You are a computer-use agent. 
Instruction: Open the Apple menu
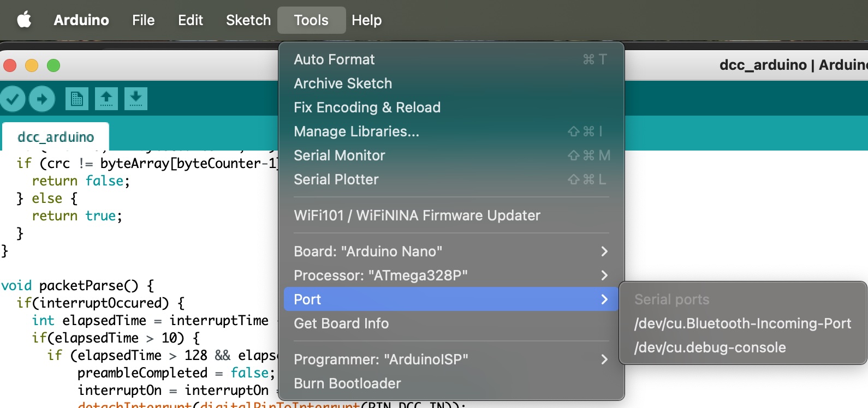pos(24,20)
